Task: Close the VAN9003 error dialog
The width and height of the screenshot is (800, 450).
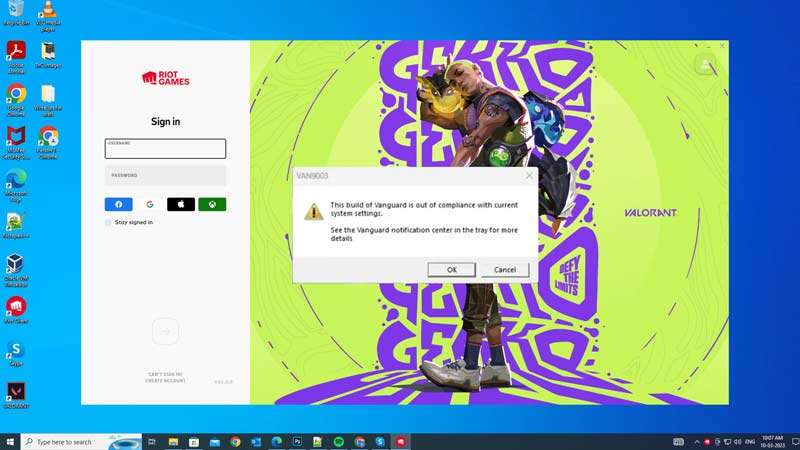Action: pos(529,176)
